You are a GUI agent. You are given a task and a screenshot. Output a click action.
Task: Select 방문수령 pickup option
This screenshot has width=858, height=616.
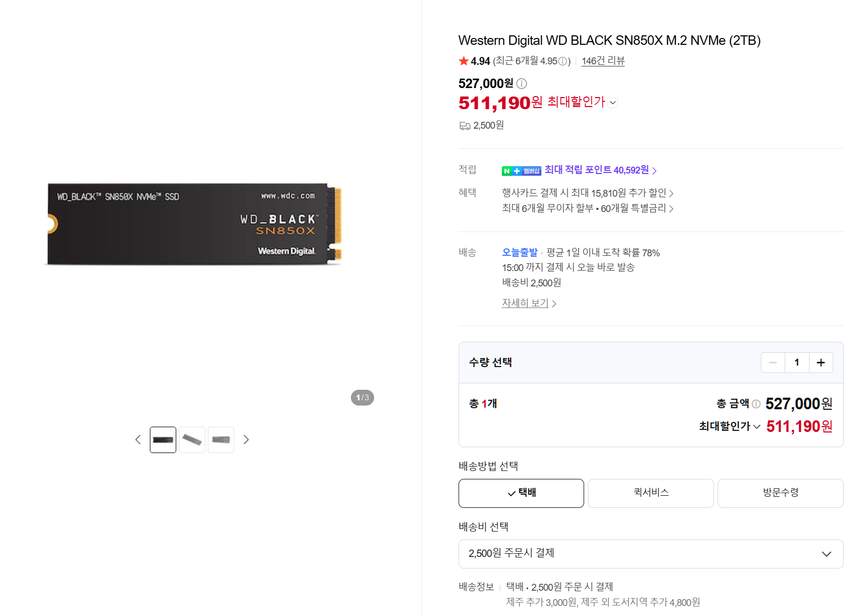tap(780, 493)
